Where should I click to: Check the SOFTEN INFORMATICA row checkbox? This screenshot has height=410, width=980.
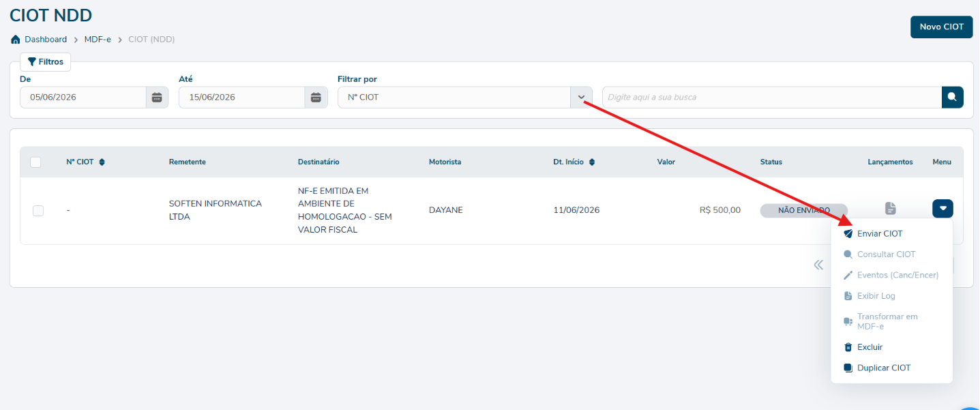point(38,211)
